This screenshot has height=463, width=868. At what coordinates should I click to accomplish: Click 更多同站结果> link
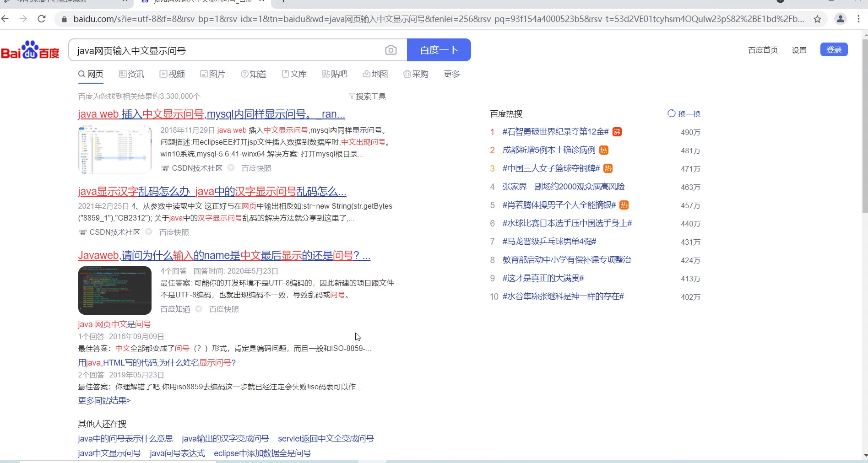104,401
